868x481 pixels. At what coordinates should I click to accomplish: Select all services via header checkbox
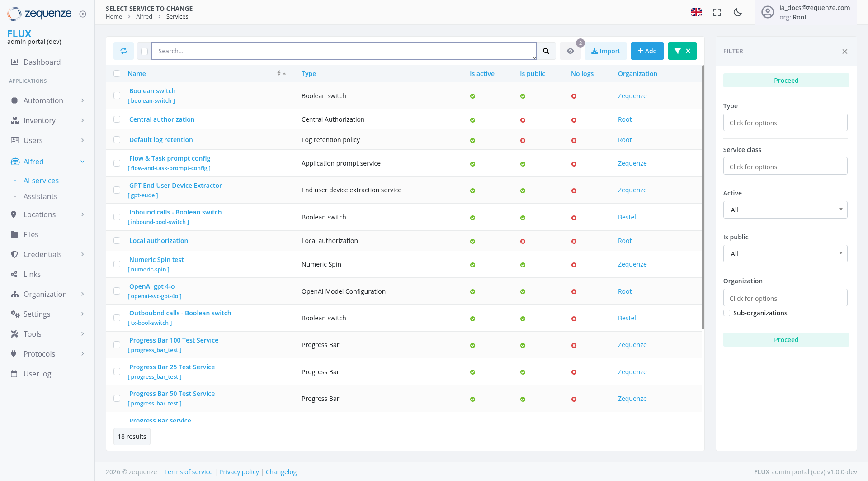[x=117, y=73]
